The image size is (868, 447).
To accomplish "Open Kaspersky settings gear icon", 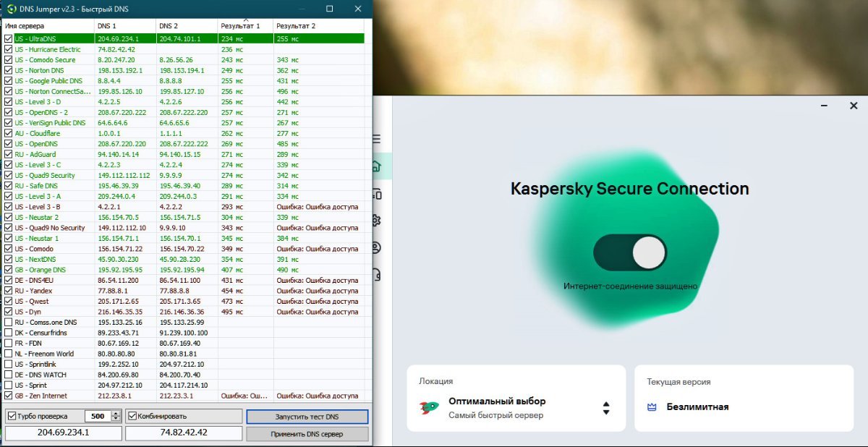I will tap(375, 221).
